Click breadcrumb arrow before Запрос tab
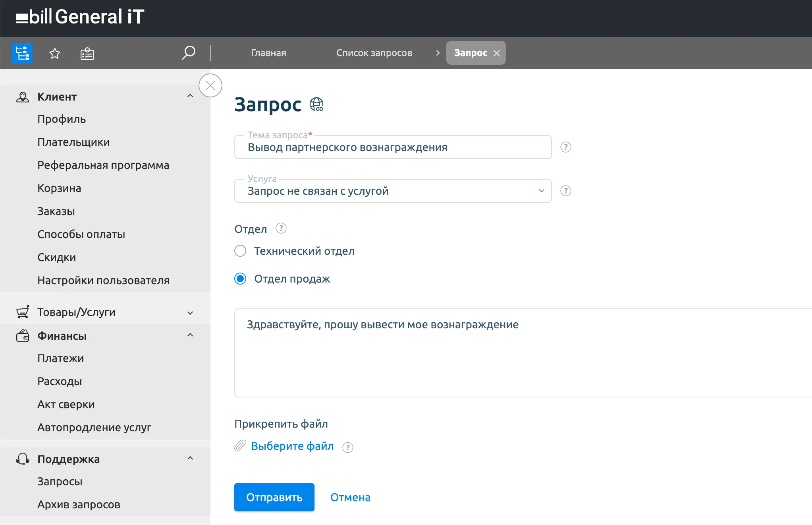The width and height of the screenshot is (812, 525). click(x=438, y=53)
